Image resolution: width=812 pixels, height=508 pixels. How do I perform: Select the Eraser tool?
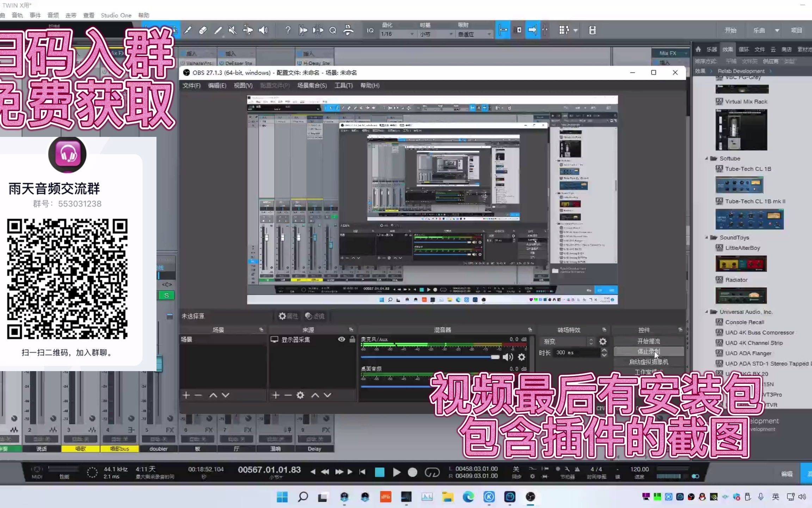click(x=203, y=30)
